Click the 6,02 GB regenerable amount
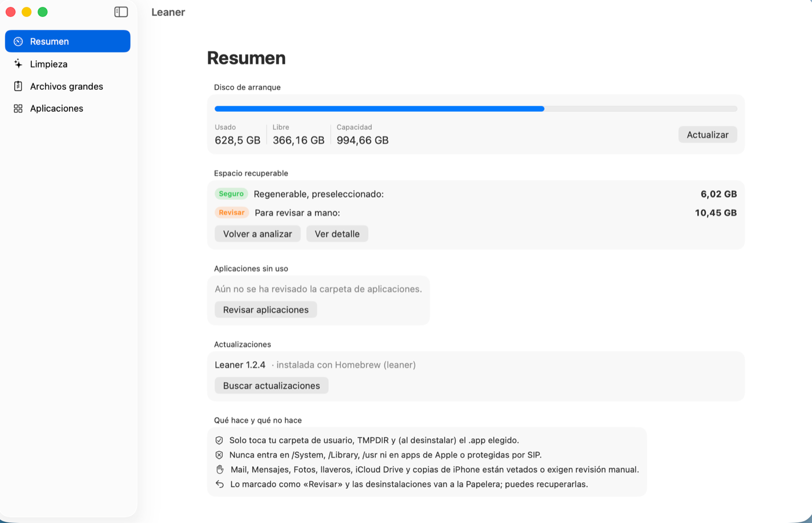Screen dimensions: 812x523 719,194
